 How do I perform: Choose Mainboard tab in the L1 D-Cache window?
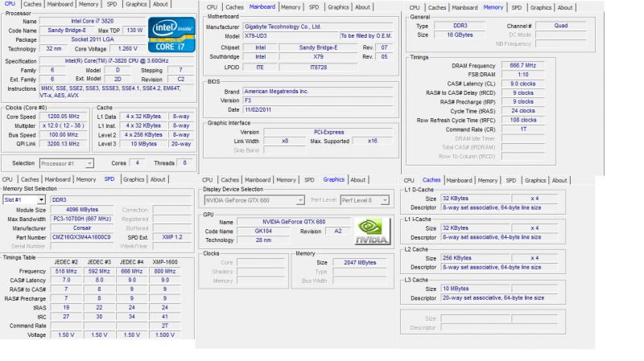coord(459,180)
